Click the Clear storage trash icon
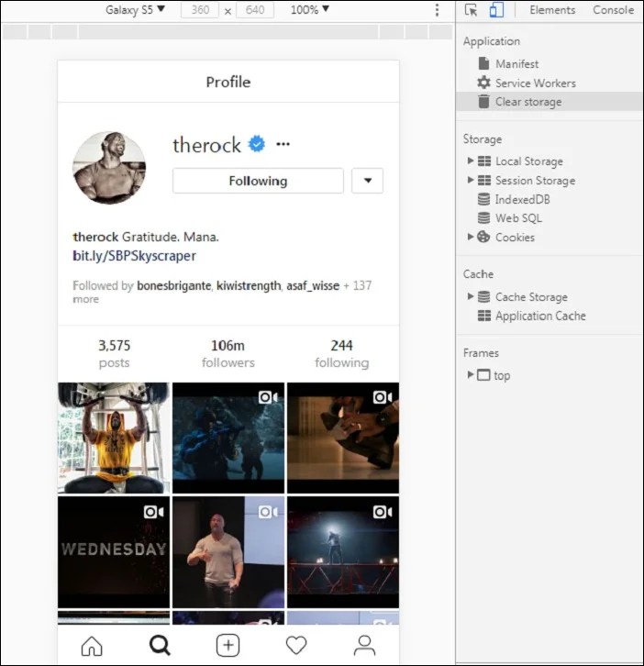 click(483, 102)
